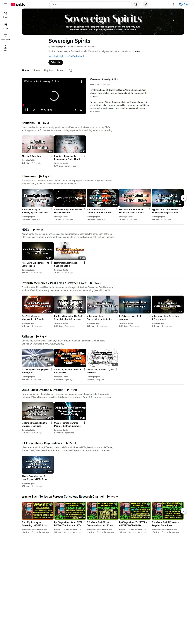Play all Religion videos
Screen dimensions: 195x644
click(41, 336)
